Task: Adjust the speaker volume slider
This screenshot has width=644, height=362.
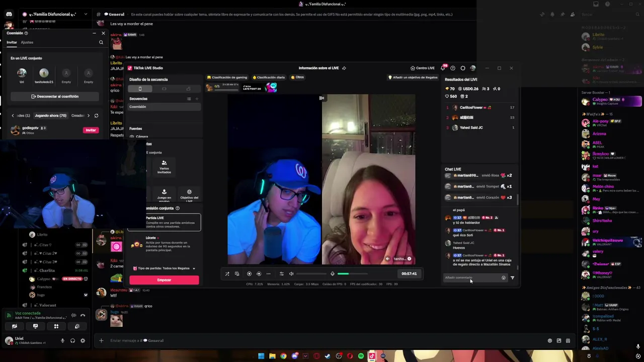Action: point(311,274)
